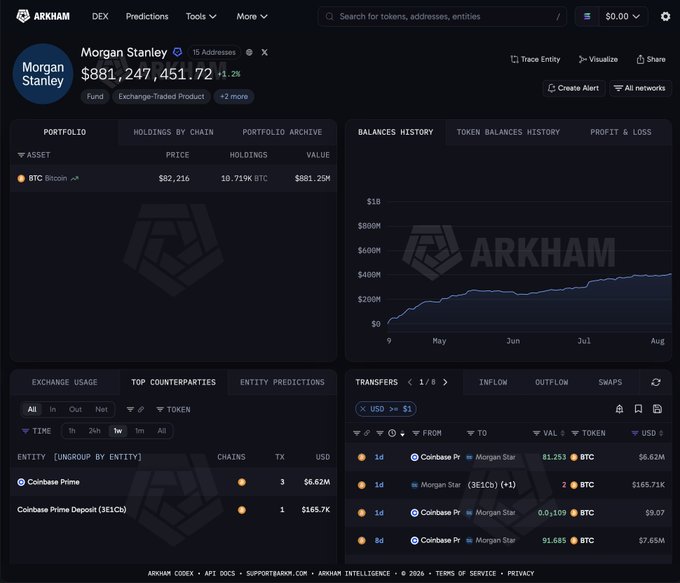Click chain icon of the $165.71K transfer

point(361,485)
